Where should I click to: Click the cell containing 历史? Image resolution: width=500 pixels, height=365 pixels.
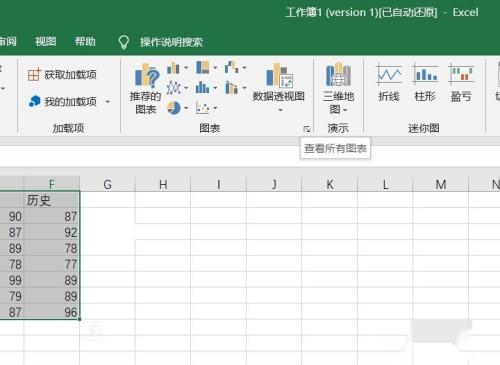click(52, 200)
